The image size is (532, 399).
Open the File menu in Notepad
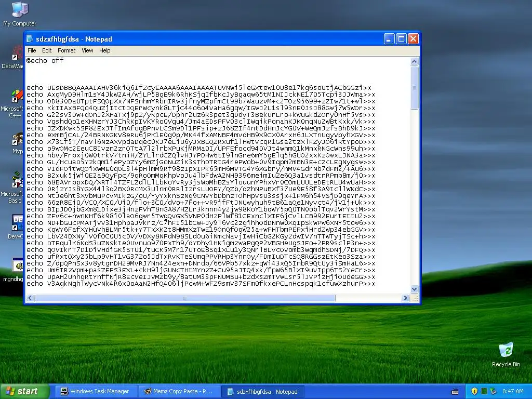[32, 50]
